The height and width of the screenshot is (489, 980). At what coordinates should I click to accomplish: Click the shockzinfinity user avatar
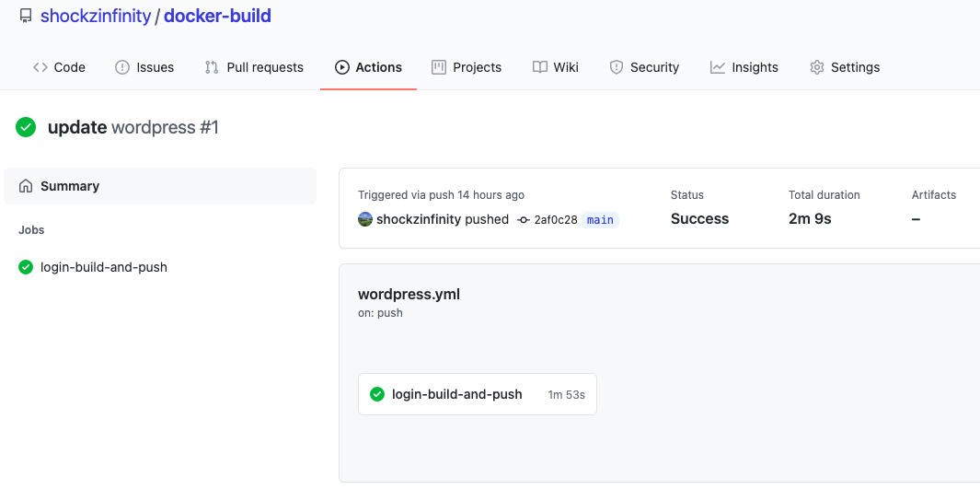coord(365,219)
